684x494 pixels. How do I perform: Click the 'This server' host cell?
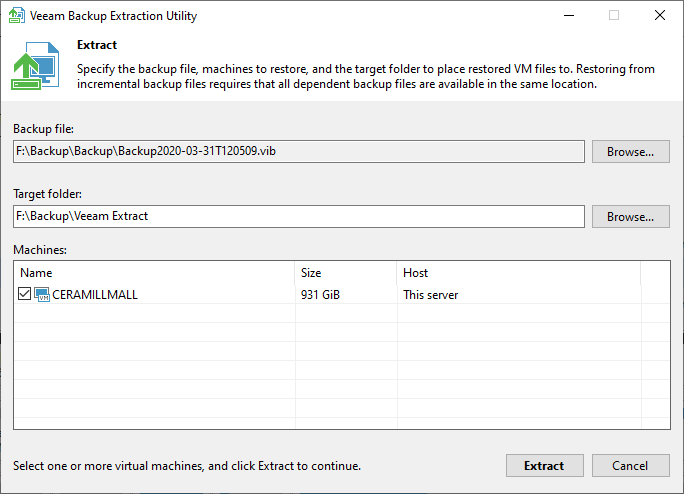[x=430, y=295]
